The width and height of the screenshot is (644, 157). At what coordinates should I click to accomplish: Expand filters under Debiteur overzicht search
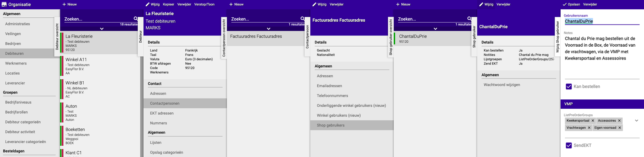(102, 29)
